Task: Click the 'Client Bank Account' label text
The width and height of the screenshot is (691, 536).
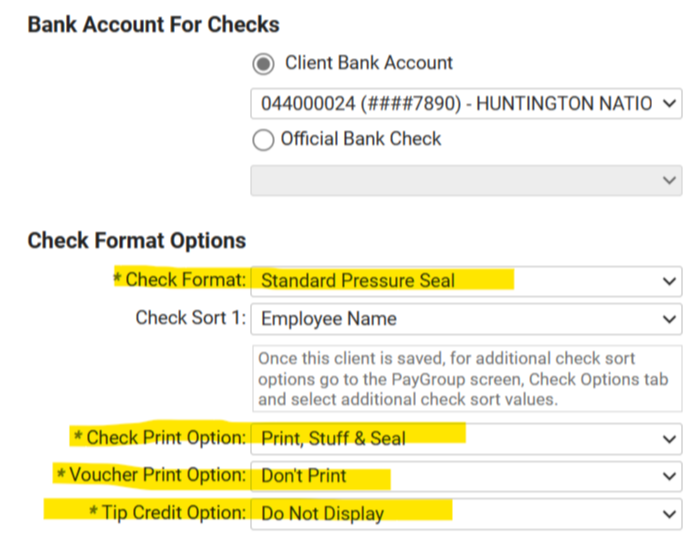Action: pyautogui.click(x=368, y=63)
